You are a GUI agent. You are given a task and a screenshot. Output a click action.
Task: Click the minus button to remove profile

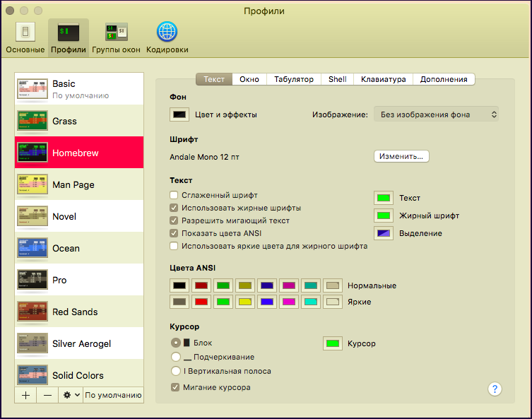click(47, 395)
